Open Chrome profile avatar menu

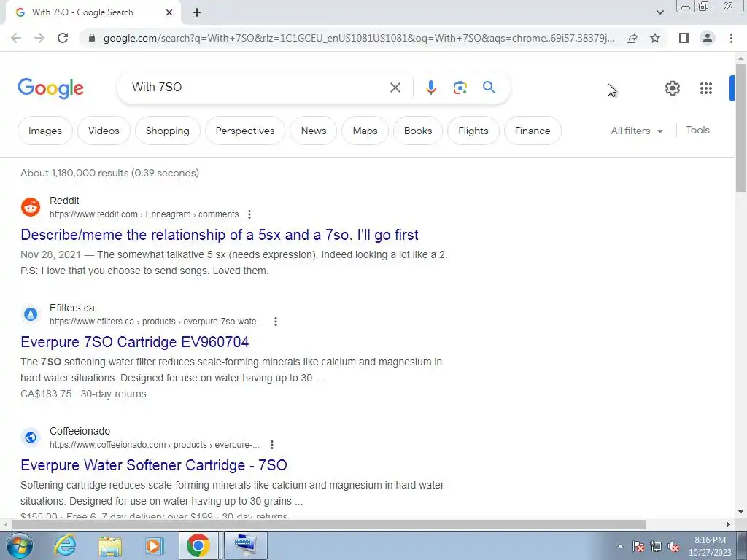pyautogui.click(x=708, y=38)
